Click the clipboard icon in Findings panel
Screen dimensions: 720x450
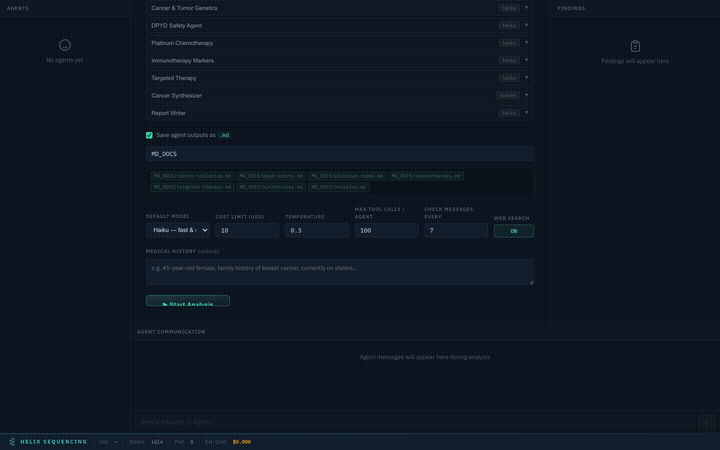635,46
